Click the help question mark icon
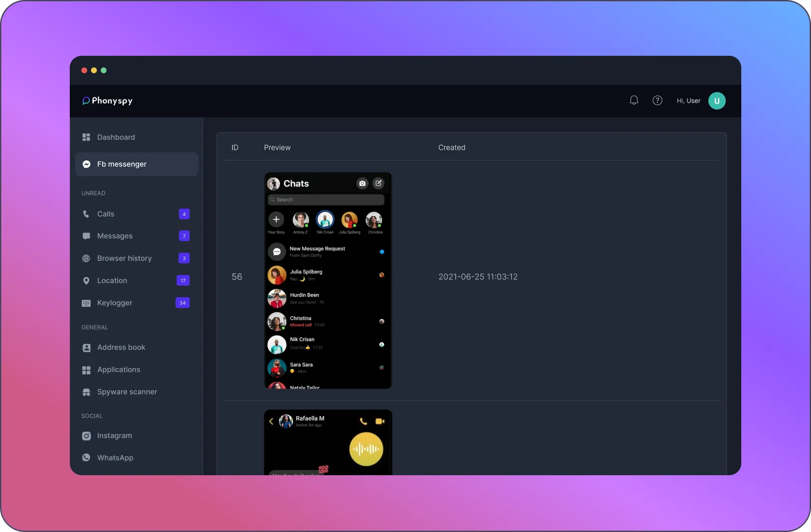This screenshot has height=532, width=811. click(x=658, y=100)
